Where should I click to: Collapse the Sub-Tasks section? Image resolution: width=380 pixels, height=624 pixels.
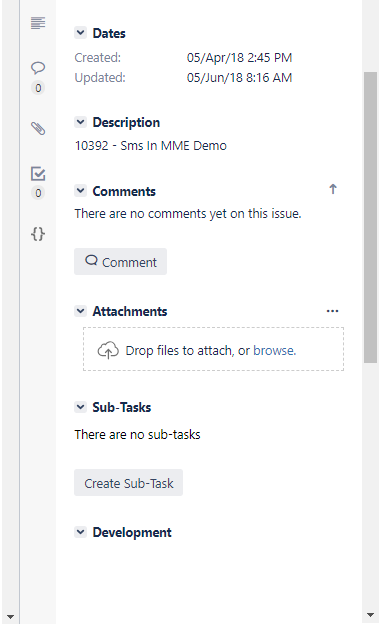tap(80, 407)
